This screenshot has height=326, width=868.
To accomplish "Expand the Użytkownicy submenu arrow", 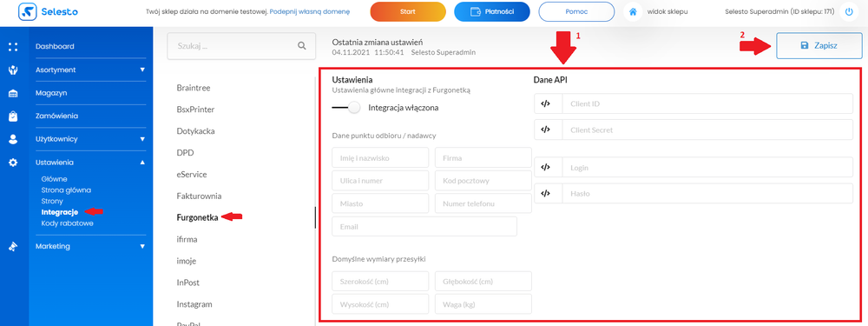I will pos(142,139).
